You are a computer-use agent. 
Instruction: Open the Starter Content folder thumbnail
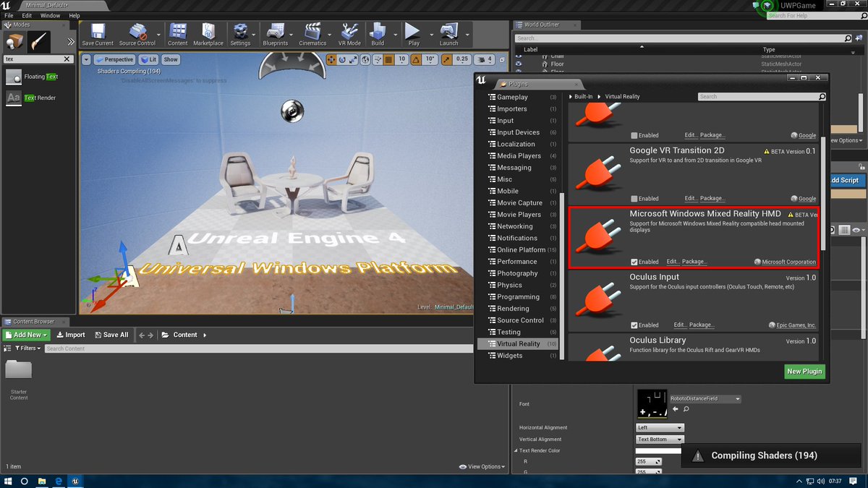click(19, 370)
